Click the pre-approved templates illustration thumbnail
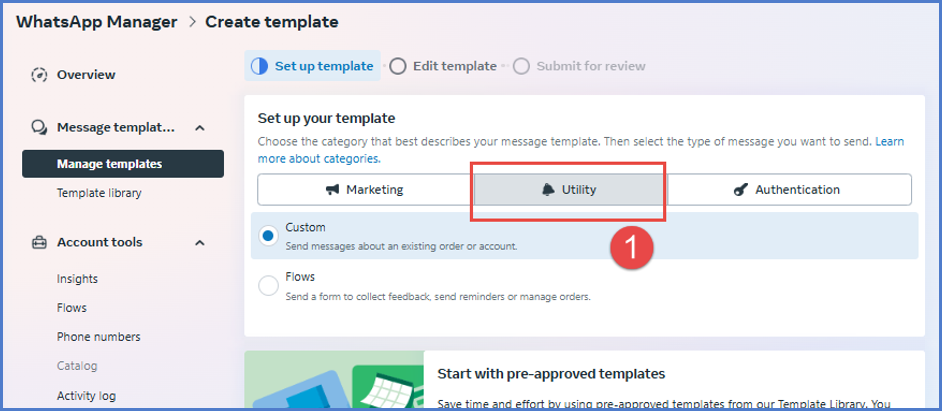 point(333,381)
